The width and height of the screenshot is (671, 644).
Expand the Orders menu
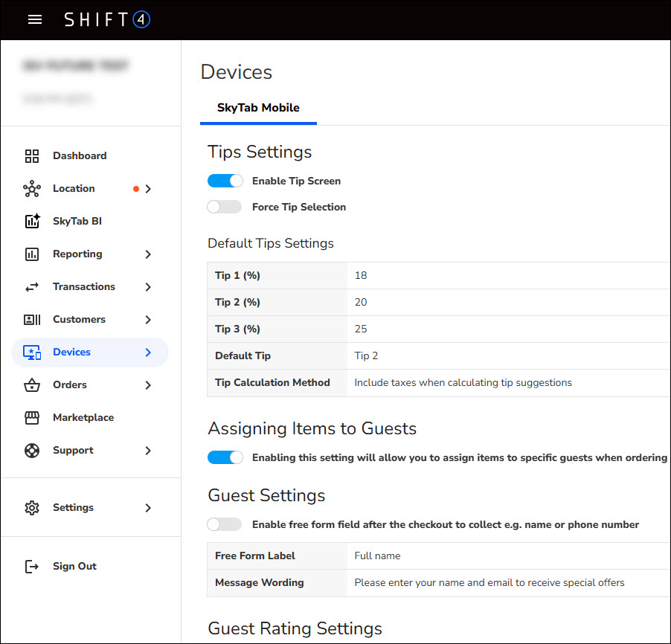coord(147,384)
